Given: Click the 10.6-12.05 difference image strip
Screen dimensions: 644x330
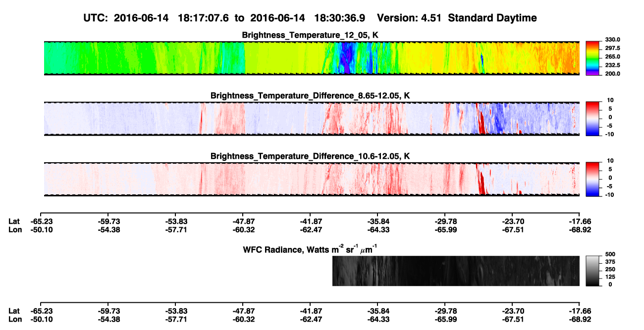Looking at the screenshot, I should pyautogui.click(x=312, y=179).
